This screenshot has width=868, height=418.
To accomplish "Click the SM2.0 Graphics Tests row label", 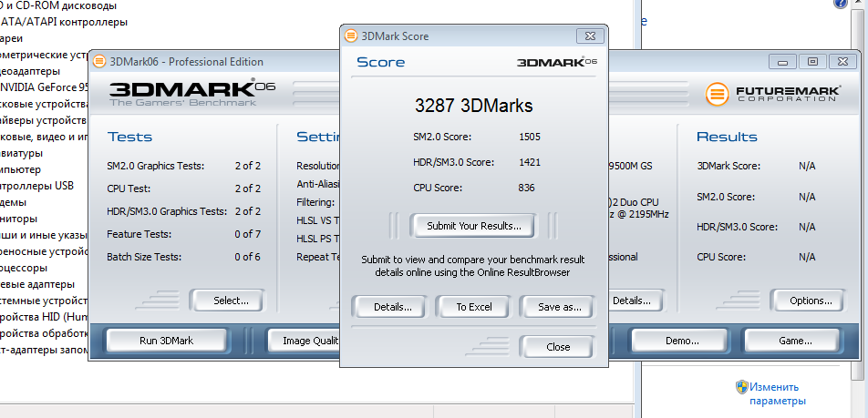I will click(x=156, y=166).
